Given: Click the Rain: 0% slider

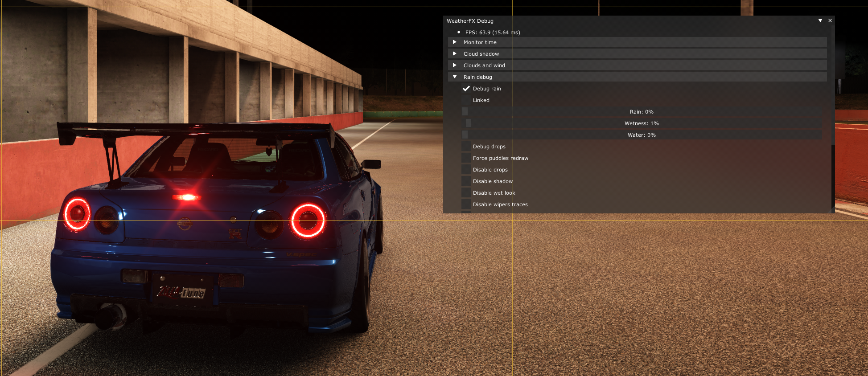Looking at the screenshot, I should pyautogui.click(x=642, y=111).
